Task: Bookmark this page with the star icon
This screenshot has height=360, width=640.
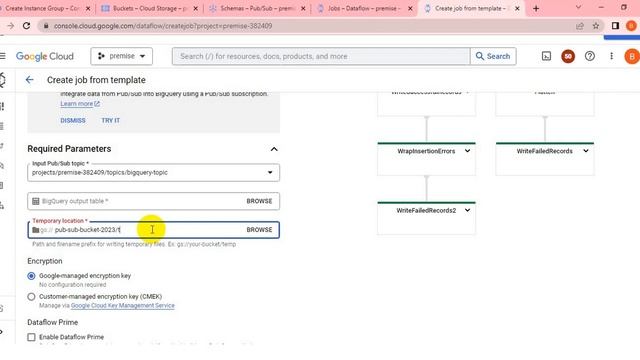Action: tap(596, 26)
